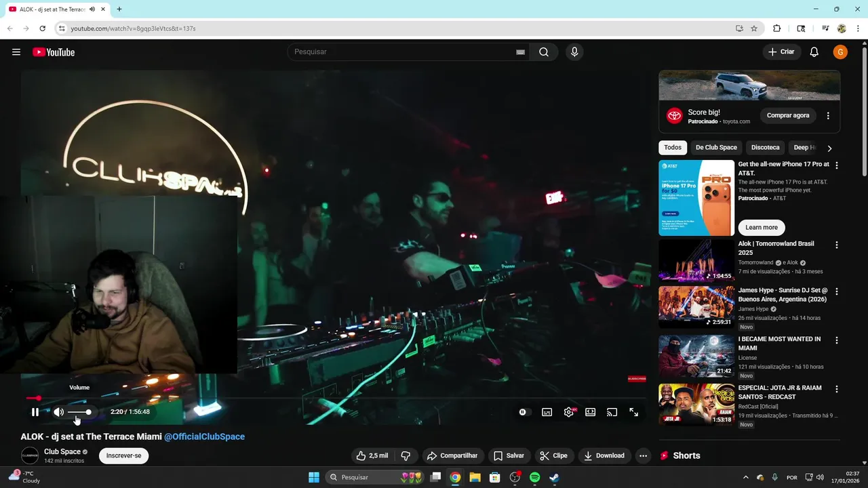Reload the page in Chrome
Screen dimensions: 868x488
click(42, 28)
